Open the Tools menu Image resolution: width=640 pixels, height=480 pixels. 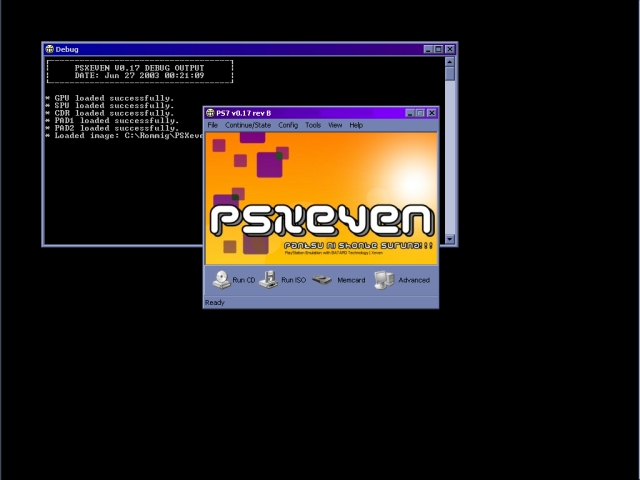(313, 125)
